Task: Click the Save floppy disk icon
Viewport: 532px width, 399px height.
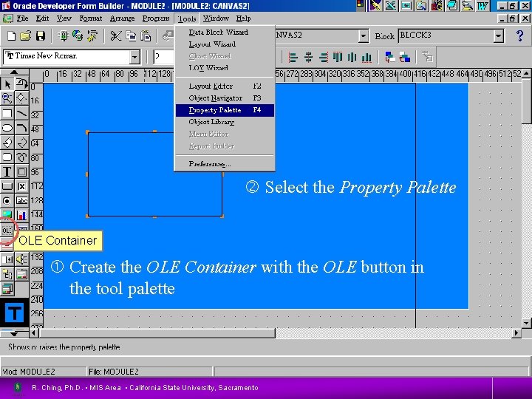Action: point(41,35)
